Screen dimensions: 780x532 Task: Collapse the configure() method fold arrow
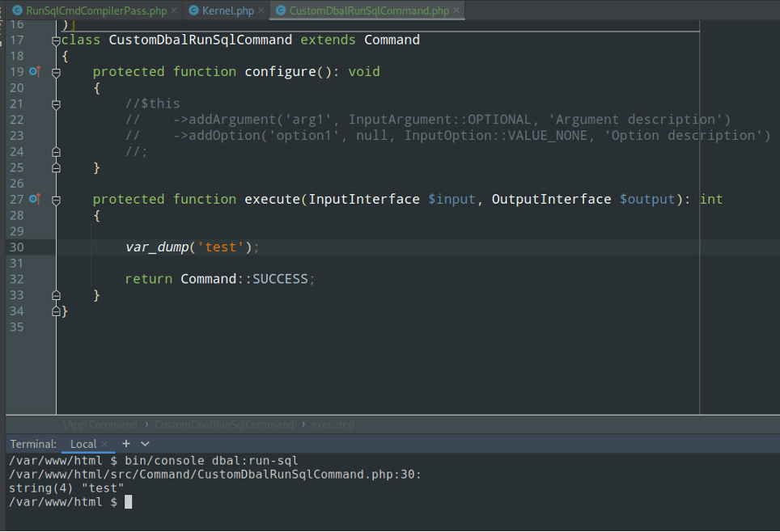click(x=55, y=72)
